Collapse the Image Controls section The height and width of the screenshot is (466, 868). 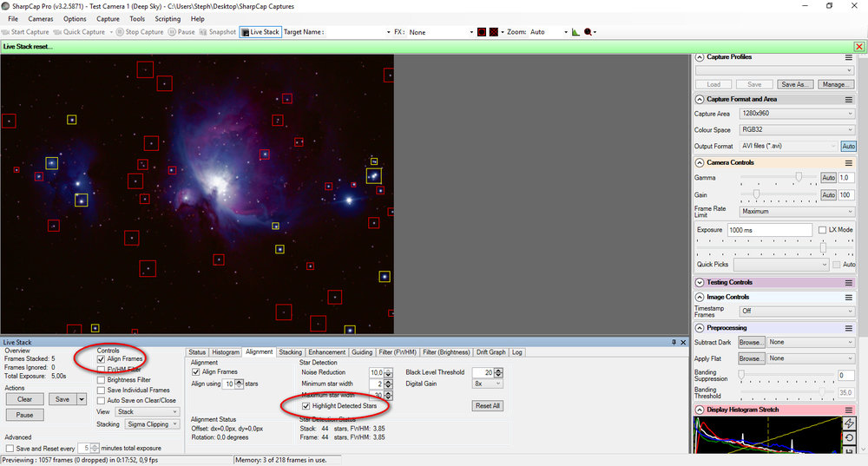click(700, 297)
